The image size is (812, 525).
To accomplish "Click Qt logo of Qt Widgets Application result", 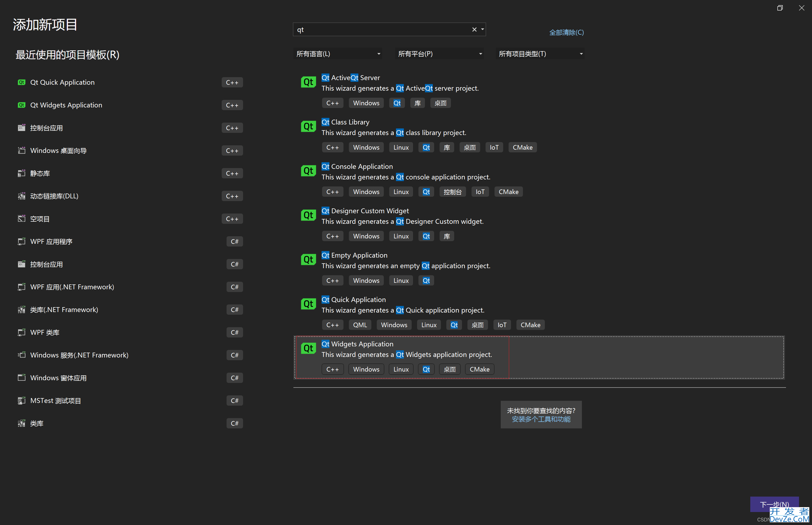I will pyautogui.click(x=308, y=348).
